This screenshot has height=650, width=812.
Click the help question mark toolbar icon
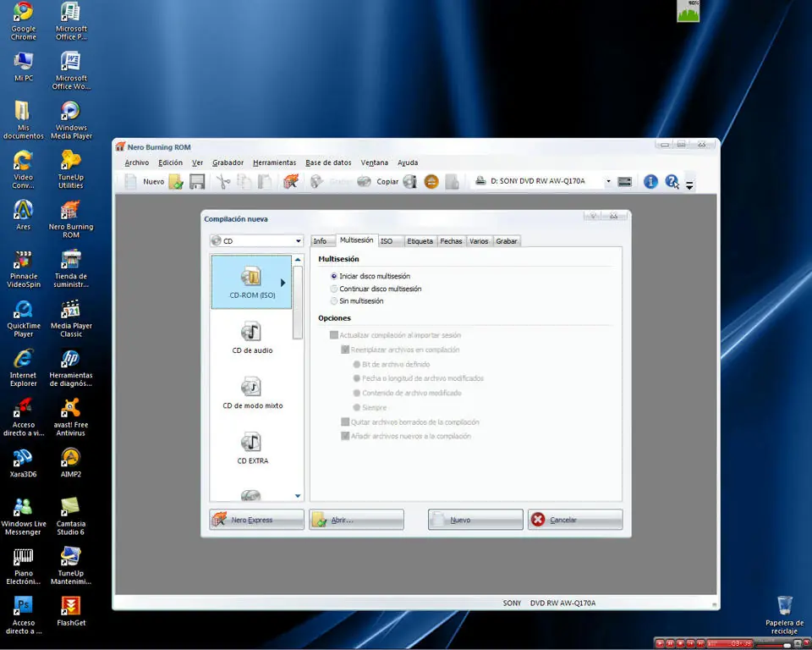672,181
